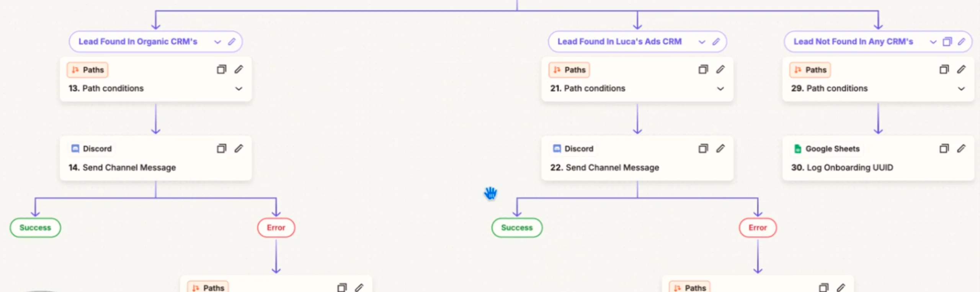Expand step 21 Path conditions chevron
This screenshot has height=292, width=980.
click(x=720, y=89)
